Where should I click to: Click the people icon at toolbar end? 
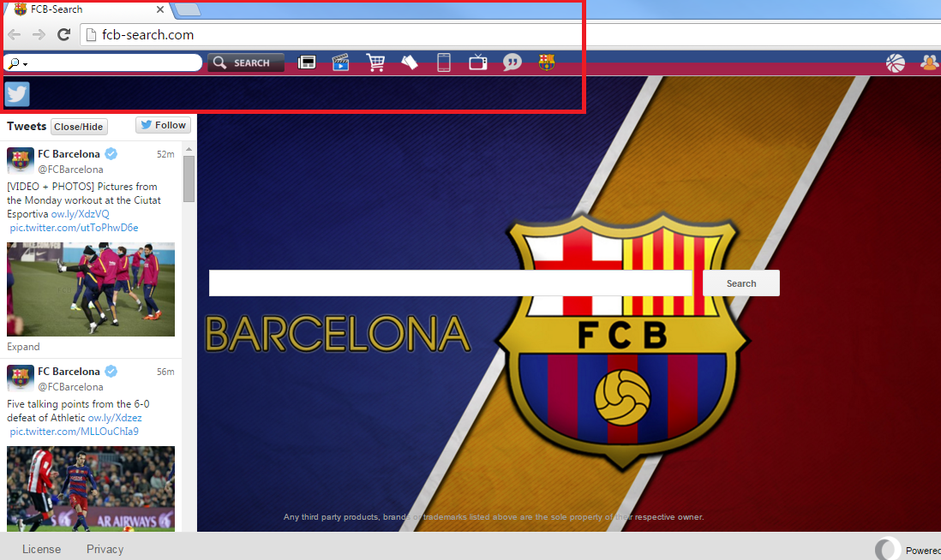930,63
